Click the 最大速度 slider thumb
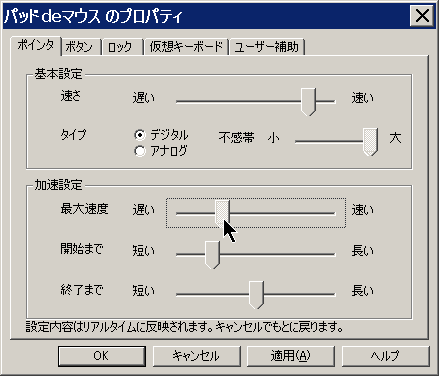The image size is (439, 376). (222, 213)
